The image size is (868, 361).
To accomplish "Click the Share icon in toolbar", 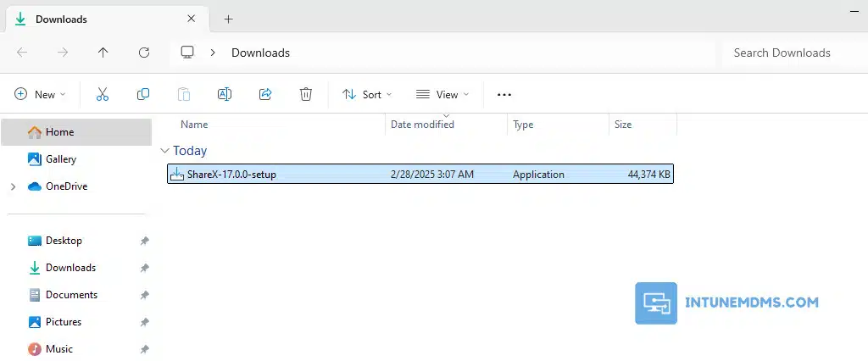I will coord(265,94).
